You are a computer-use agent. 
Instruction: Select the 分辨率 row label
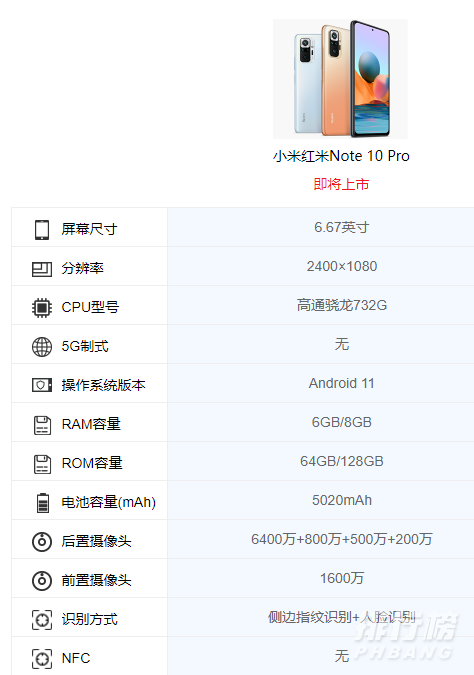coord(82,268)
